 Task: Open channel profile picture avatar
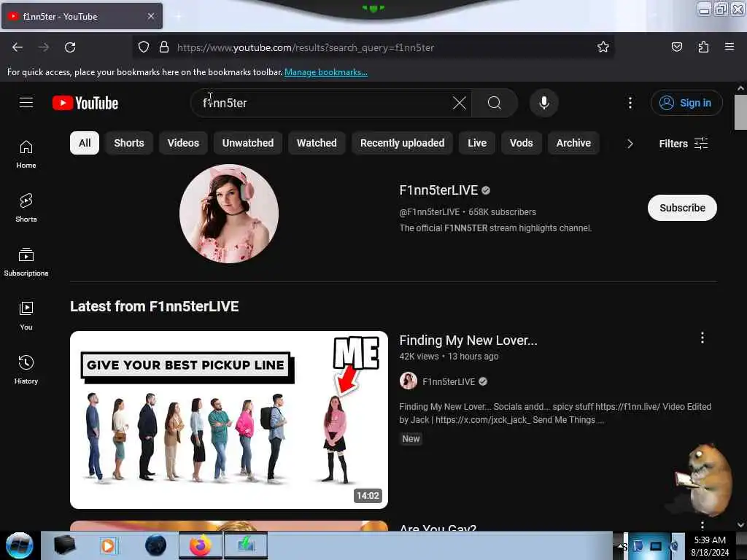click(x=228, y=214)
